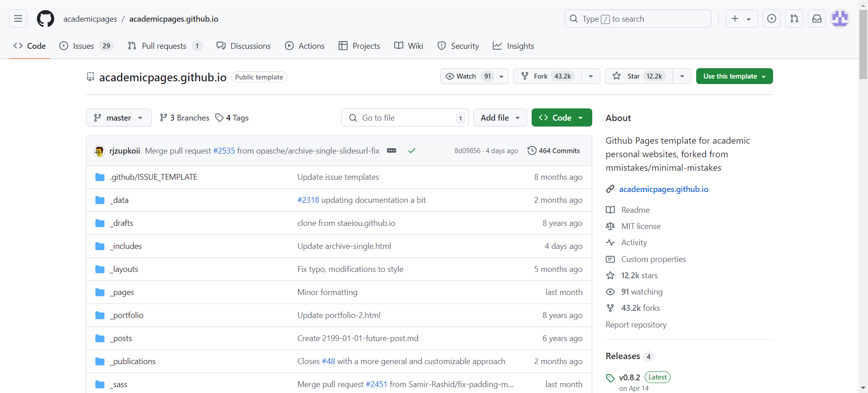Screen dimensions: 868x393
Task: Open the issues shortcut icon in header
Action: [x=772, y=19]
